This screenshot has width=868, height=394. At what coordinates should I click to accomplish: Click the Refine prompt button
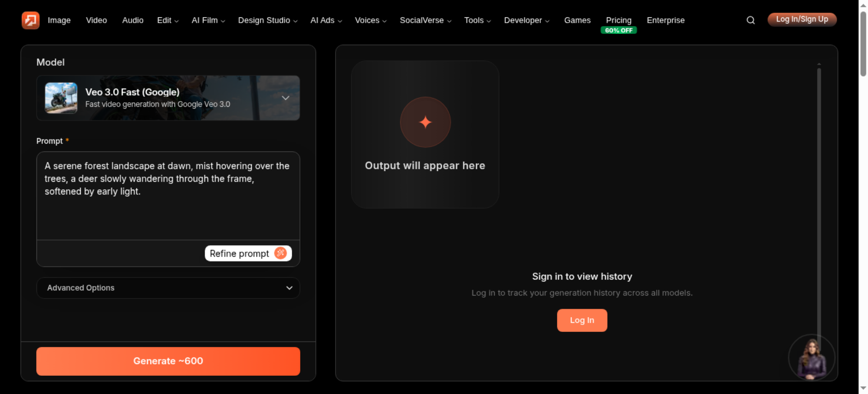(x=248, y=253)
